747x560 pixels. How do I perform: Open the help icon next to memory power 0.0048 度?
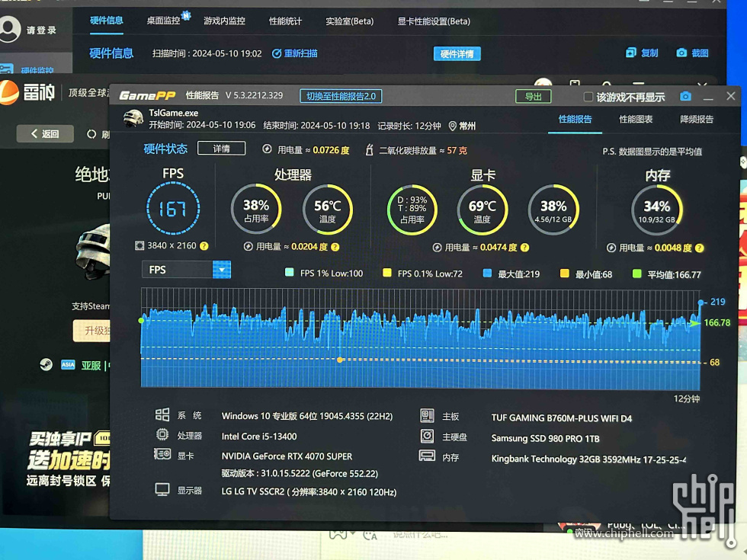(x=699, y=248)
